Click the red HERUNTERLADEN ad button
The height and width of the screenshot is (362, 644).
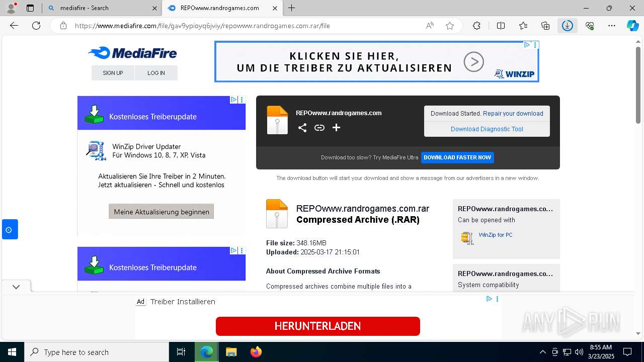pos(318,326)
